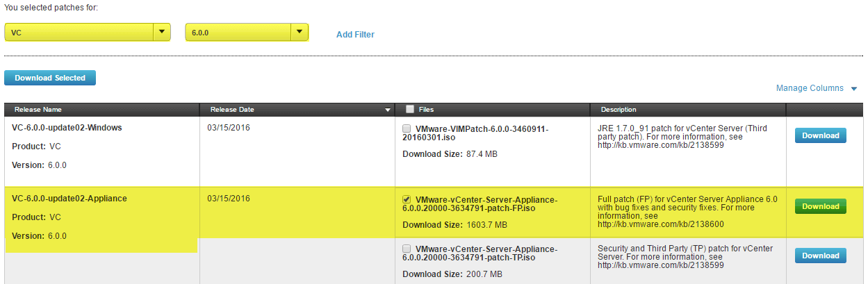Download the Security and Third Party TP patch
This screenshot has height=284, width=868.
[x=821, y=256]
